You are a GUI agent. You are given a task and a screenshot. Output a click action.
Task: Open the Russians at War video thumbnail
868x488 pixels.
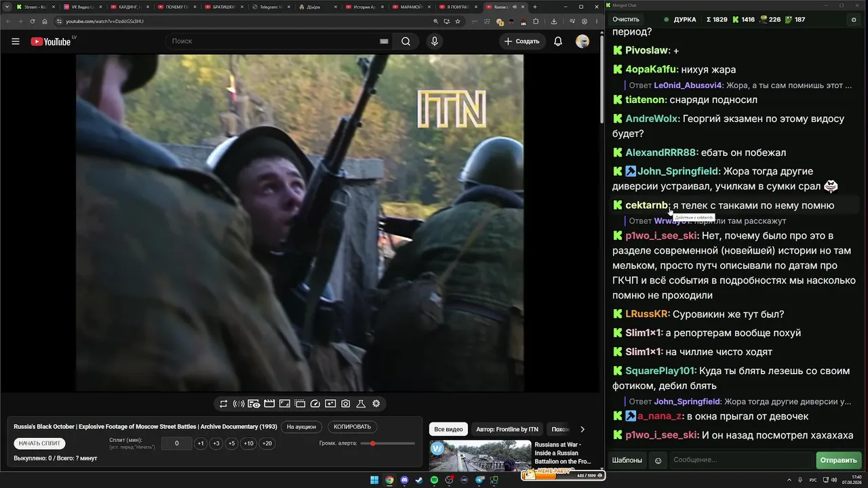(480, 456)
